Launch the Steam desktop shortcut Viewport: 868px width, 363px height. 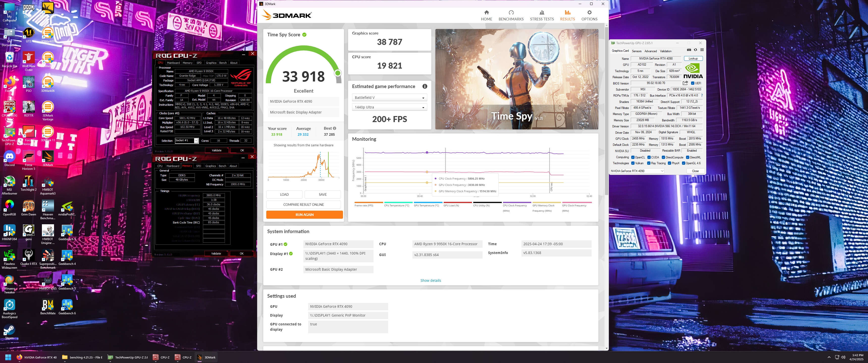pos(9,332)
